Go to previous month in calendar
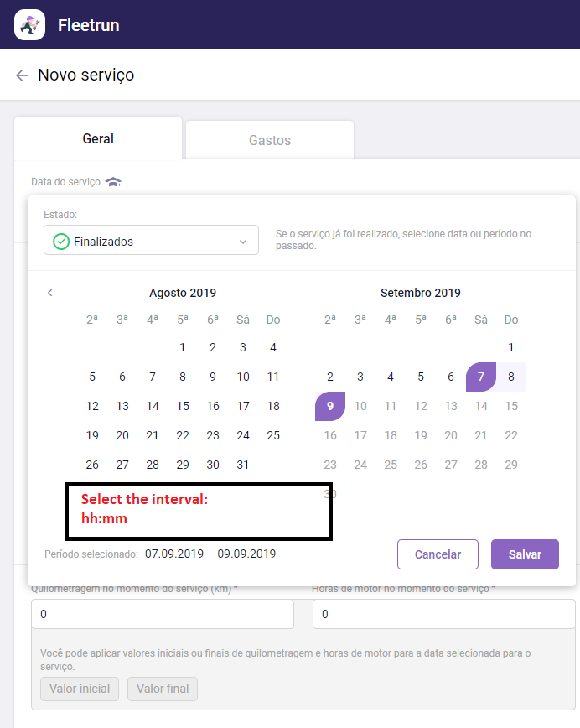 (x=50, y=293)
